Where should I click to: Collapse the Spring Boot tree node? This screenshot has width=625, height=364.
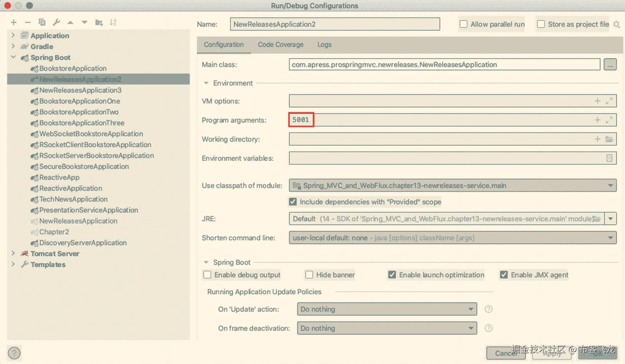point(13,57)
